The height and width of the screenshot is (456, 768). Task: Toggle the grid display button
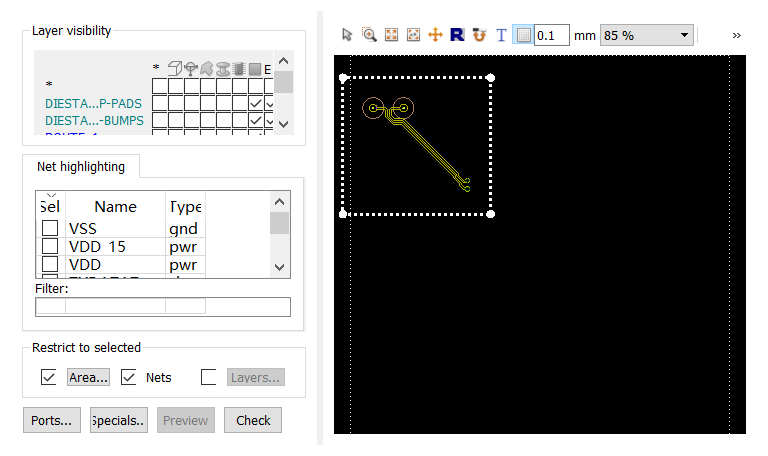click(523, 35)
